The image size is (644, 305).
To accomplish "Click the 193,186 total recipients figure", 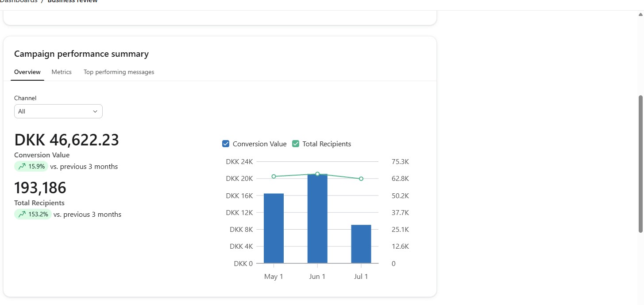I will [40, 188].
